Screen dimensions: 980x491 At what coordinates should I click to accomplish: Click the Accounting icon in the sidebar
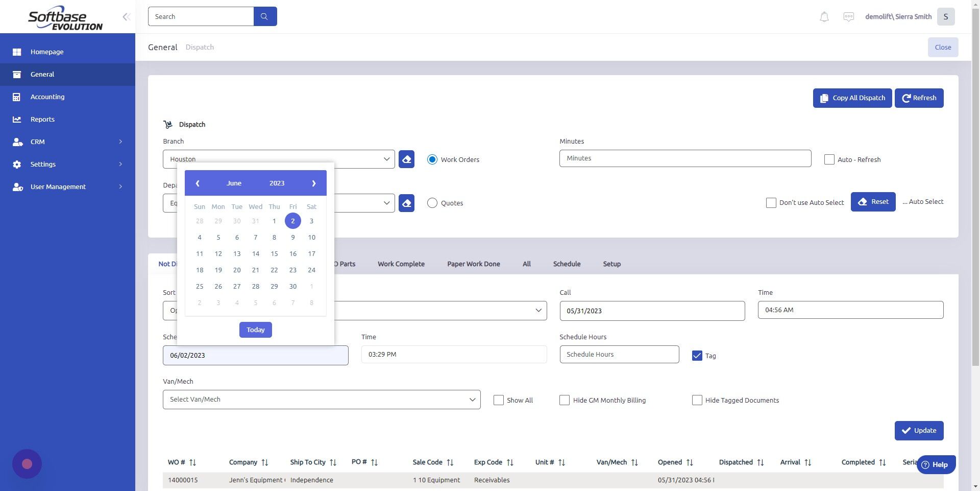coord(17,97)
